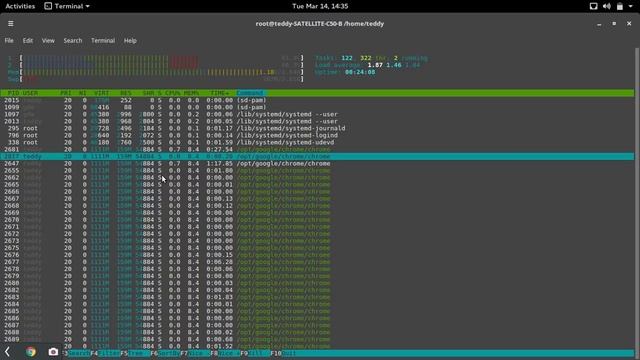Click the F8 Nice + function button
The width and height of the screenshot is (640, 360).
pyautogui.click(x=225, y=353)
